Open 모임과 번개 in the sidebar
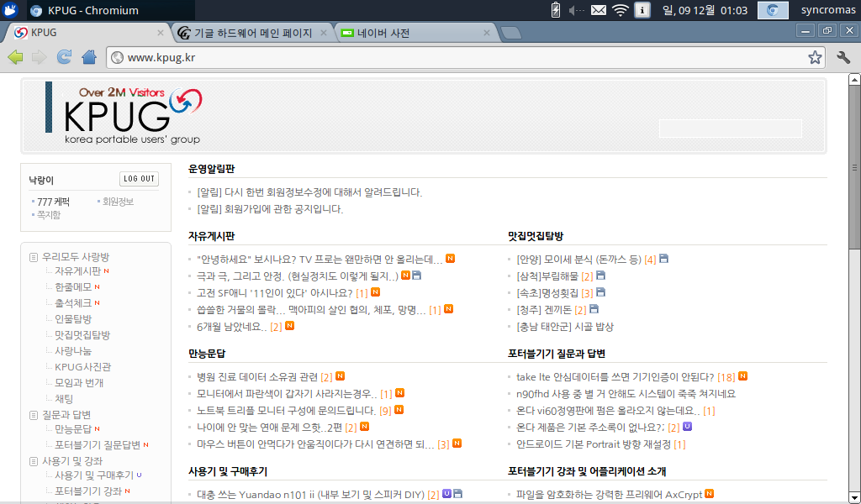861x504 pixels. point(79,383)
